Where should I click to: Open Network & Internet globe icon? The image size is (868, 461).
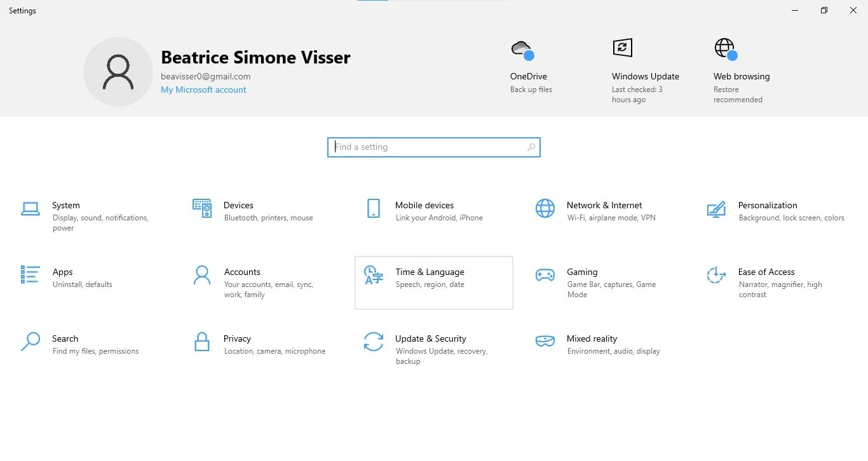click(545, 208)
